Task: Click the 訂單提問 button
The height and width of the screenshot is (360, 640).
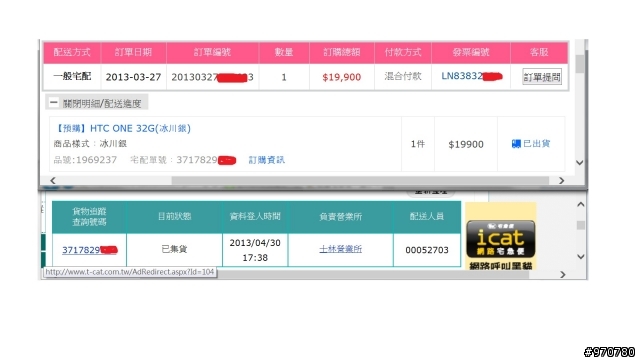Action: point(542,77)
